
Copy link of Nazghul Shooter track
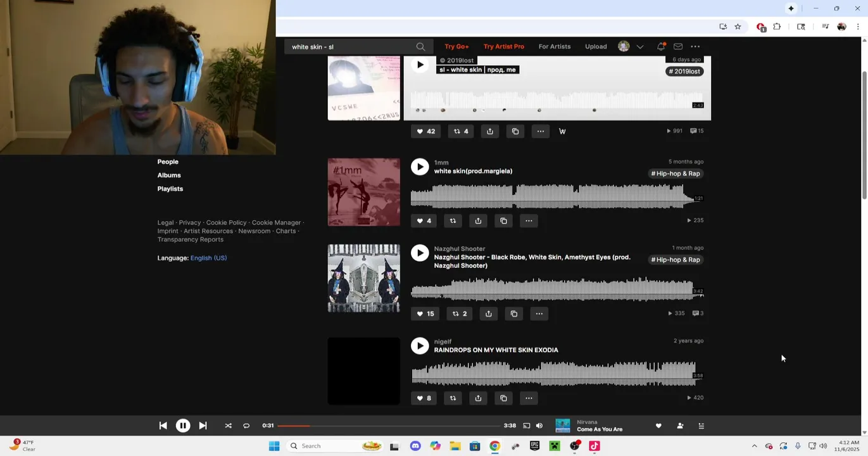514,313
